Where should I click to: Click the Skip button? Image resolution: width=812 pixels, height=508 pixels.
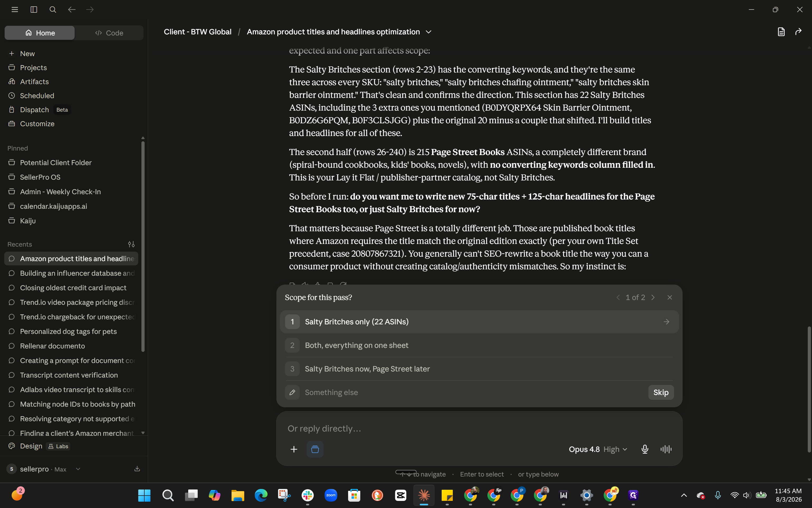[661, 392]
